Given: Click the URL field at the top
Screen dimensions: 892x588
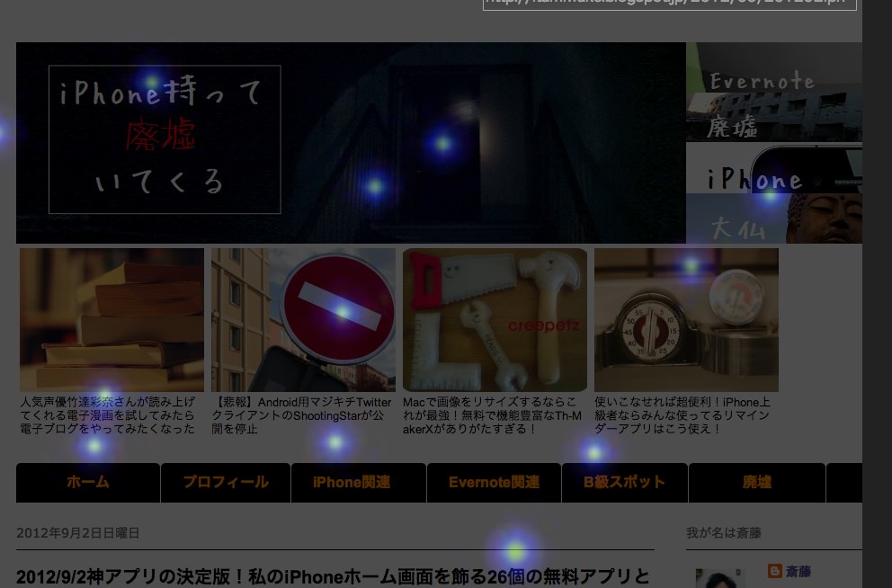Looking at the screenshot, I should (x=670, y=4).
